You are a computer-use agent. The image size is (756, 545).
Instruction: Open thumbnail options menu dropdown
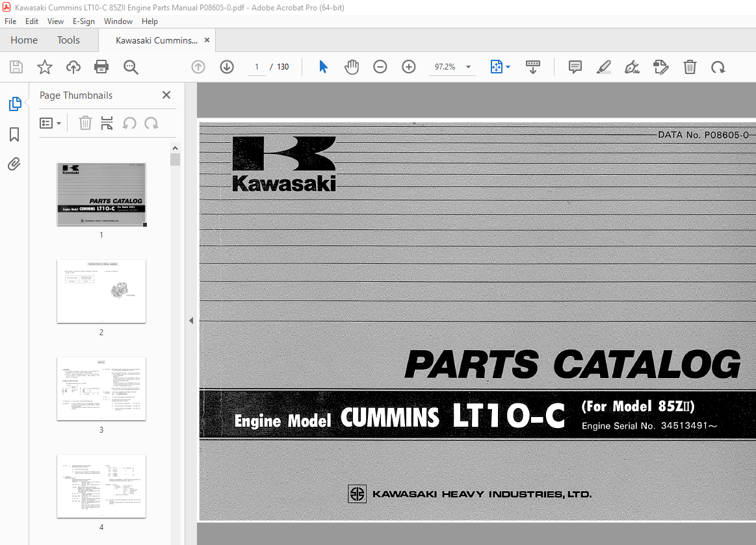tap(50, 123)
